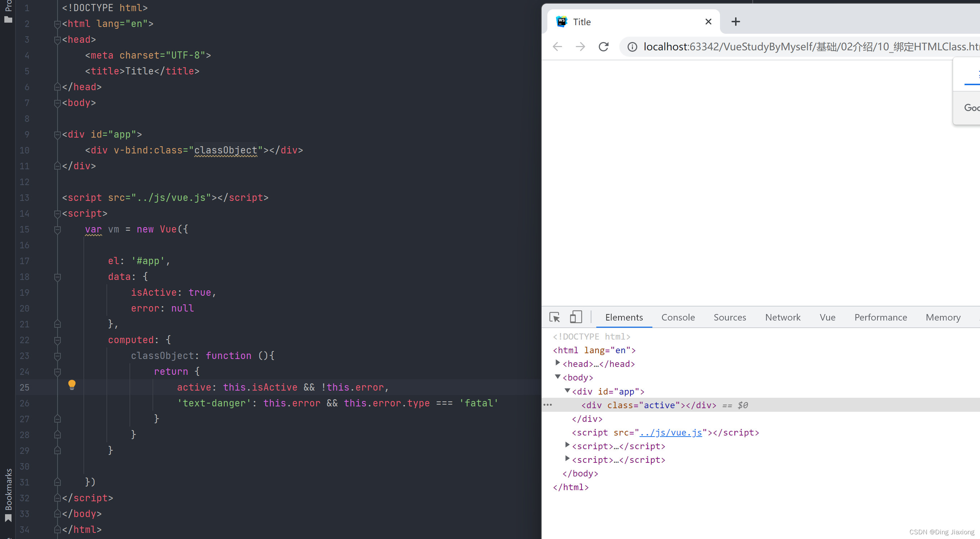
Task: Click classObject in the v-bind:class attribute
Action: point(225,150)
